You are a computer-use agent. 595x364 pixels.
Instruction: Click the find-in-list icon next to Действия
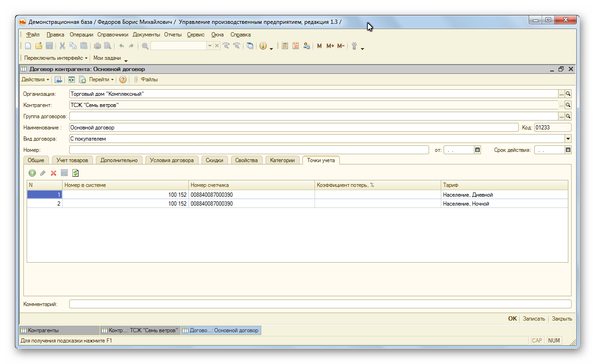pos(58,79)
